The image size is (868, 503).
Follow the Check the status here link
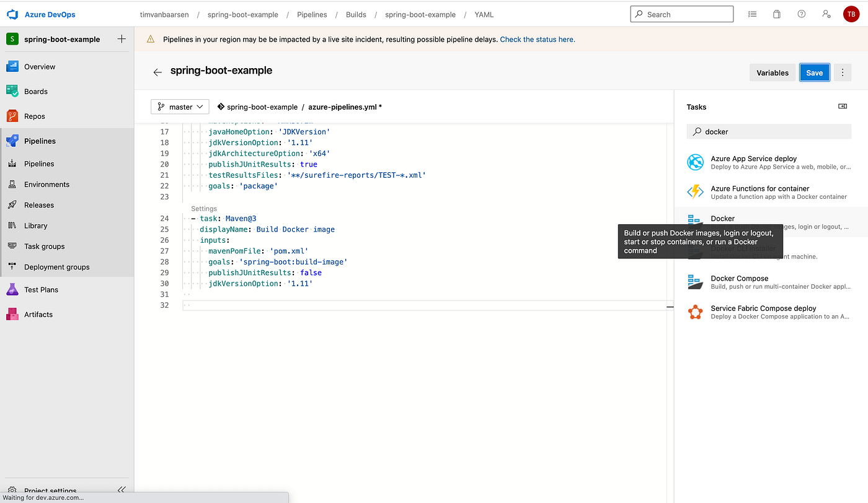(x=538, y=39)
